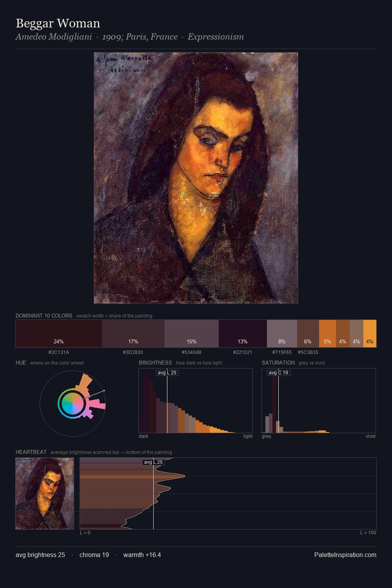Click the 'BRIGHTNESS' section heading
Image resolution: width=392 pixels, height=588 pixels.
tap(155, 363)
